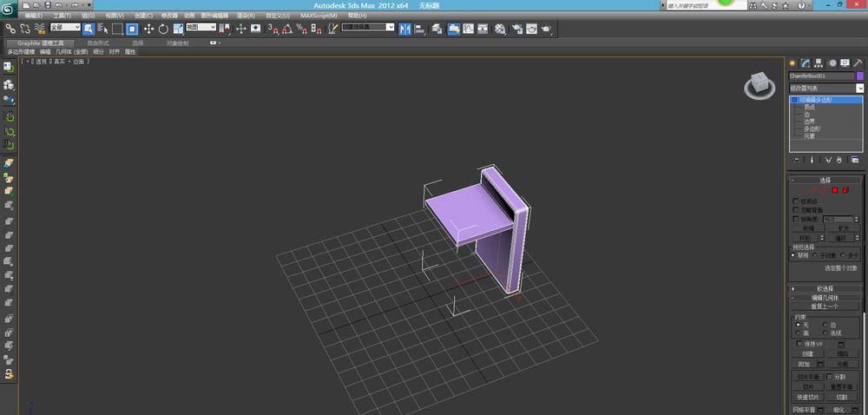
Task: Activate the Select and Scale tool
Action: [x=178, y=29]
